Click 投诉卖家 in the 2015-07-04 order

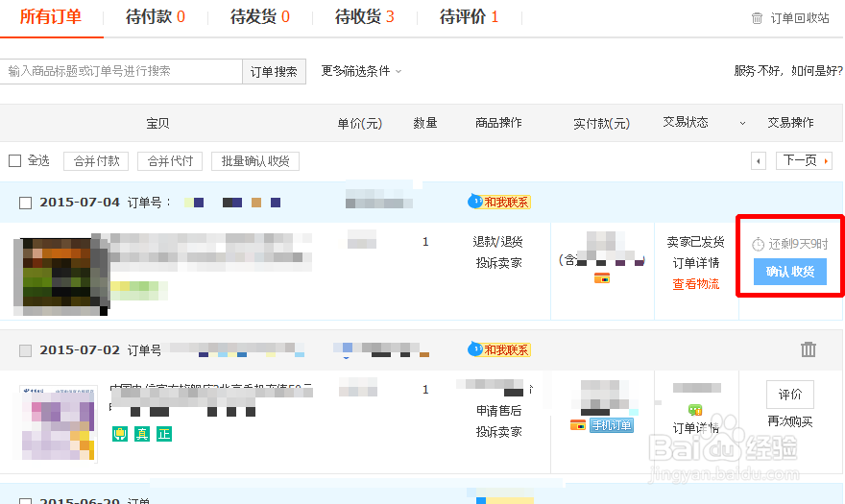coord(499,263)
